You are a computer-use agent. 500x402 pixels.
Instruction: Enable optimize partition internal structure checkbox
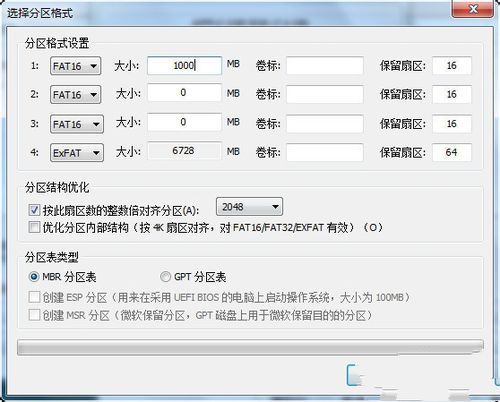tap(34, 227)
